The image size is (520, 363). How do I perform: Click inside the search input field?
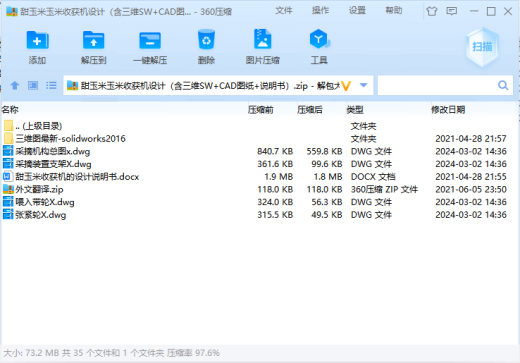tap(438, 85)
